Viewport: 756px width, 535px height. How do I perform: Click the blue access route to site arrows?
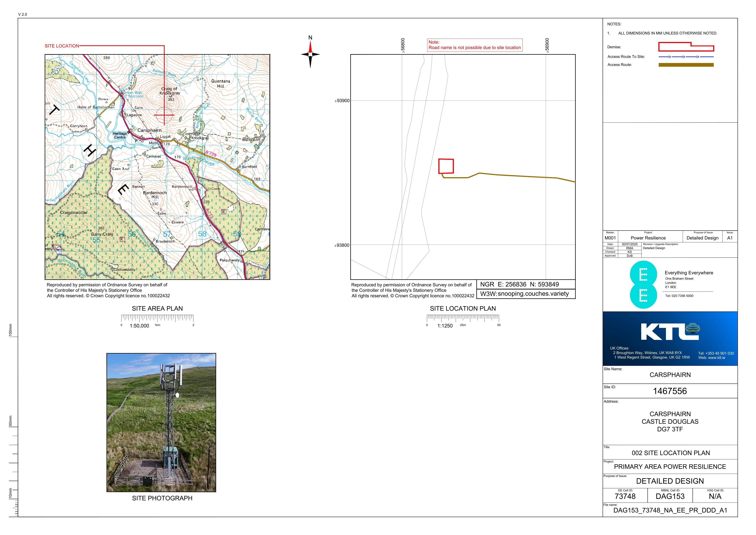click(x=686, y=57)
